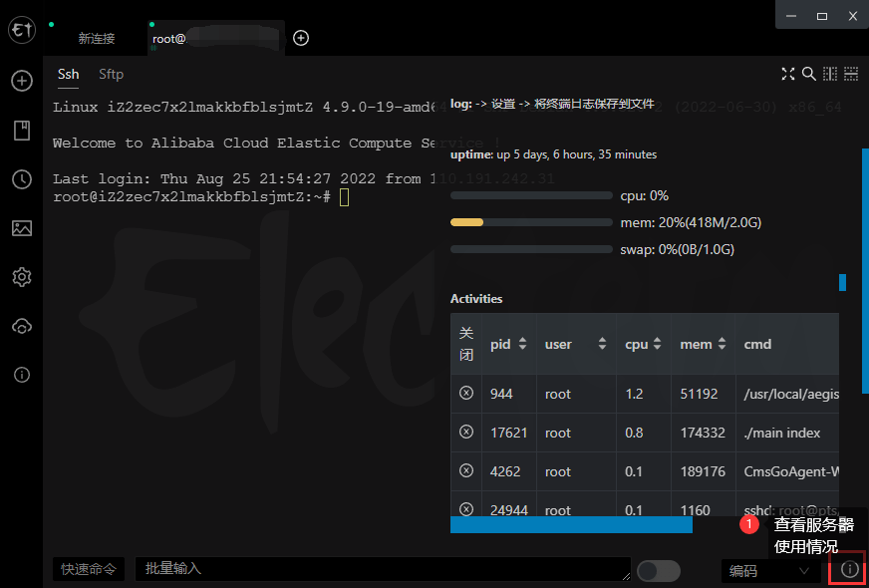The image size is (869, 588).
Task: Switch to the 新连接 tab
Action: tap(96, 38)
